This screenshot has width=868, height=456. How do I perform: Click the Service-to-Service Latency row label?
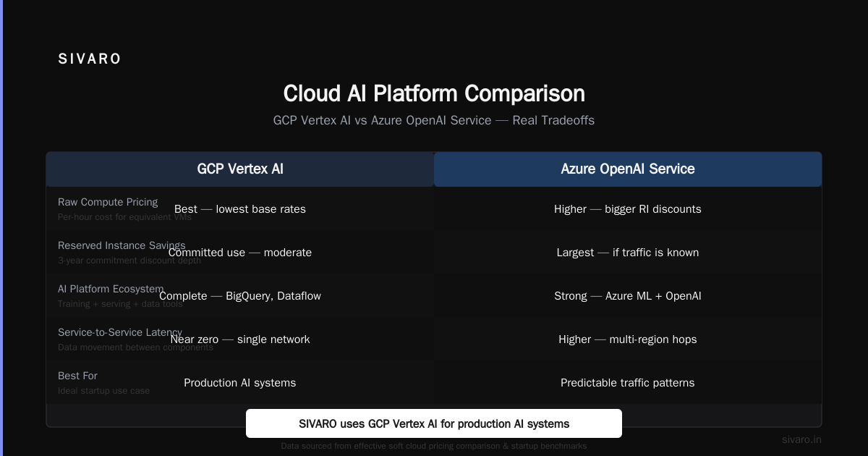point(120,332)
